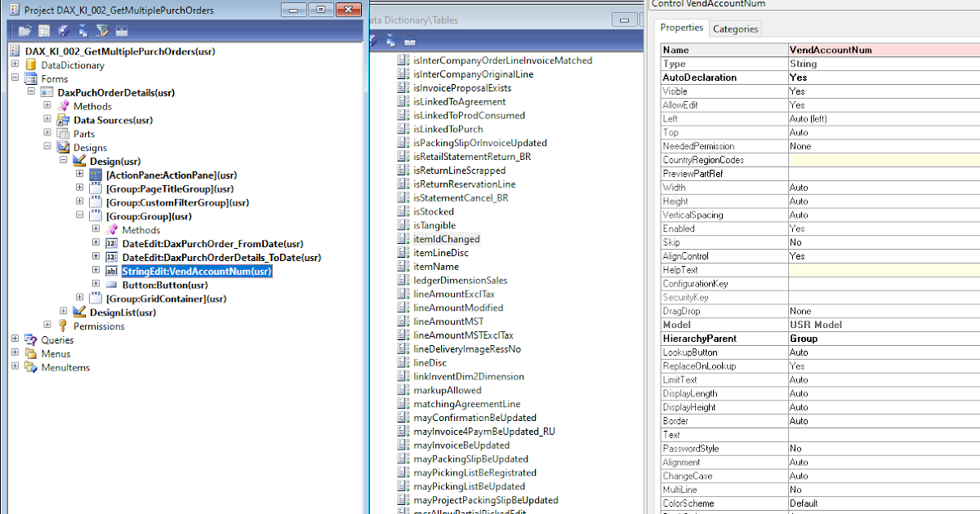Screen dimensions: 980x514
Task: Select the abl icon on StringEdit:VendAccountNum
Action: tap(110, 271)
